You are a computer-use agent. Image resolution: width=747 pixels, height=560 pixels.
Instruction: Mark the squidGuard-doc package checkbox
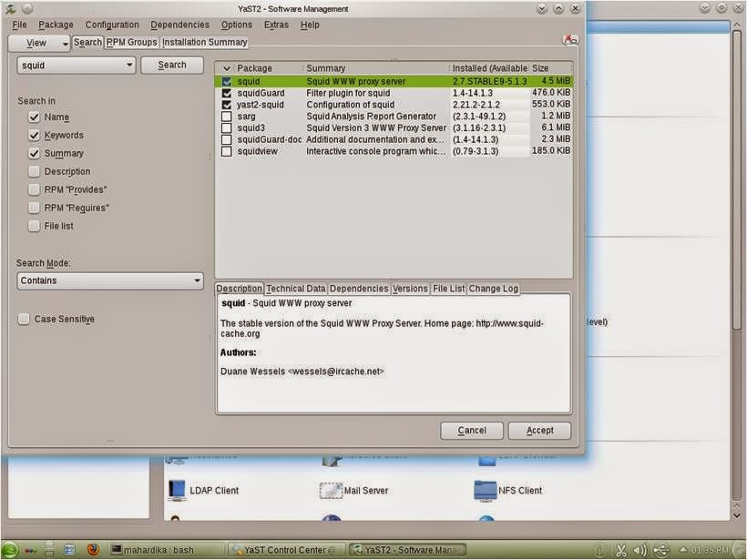pyautogui.click(x=227, y=139)
